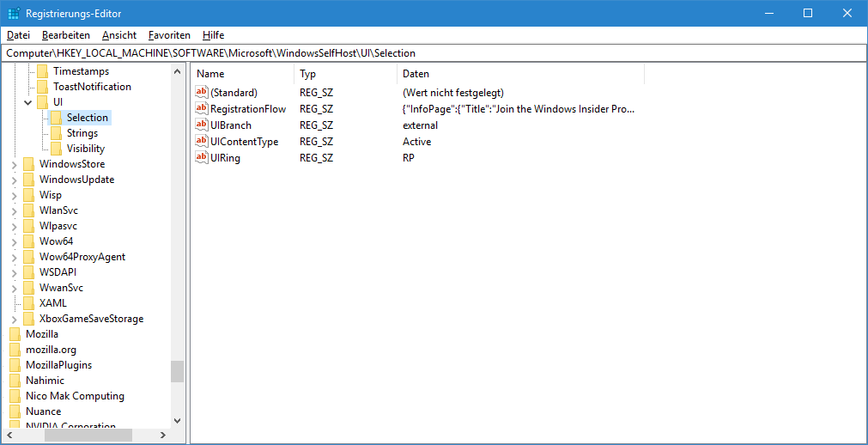Click the WindowsUpdate folder icon
Image resolution: width=868 pixels, height=445 pixels.
point(29,180)
